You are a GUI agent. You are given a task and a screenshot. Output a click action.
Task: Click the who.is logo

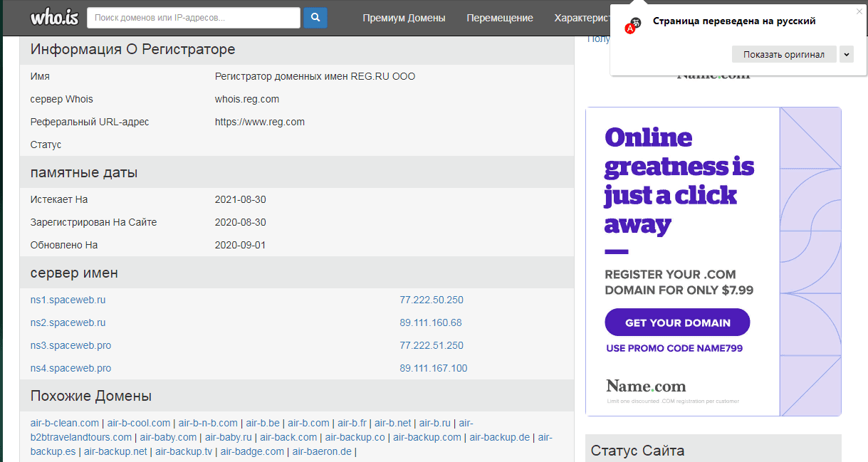[54, 17]
